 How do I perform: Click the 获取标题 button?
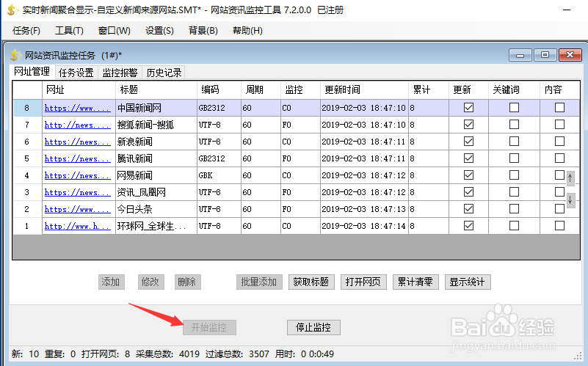311,282
